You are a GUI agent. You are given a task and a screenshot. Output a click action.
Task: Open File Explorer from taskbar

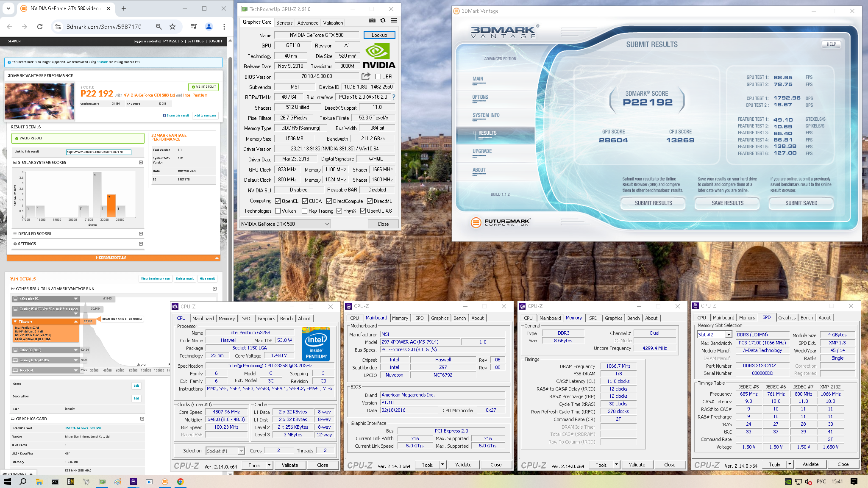pyautogui.click(x=39, y=482)
